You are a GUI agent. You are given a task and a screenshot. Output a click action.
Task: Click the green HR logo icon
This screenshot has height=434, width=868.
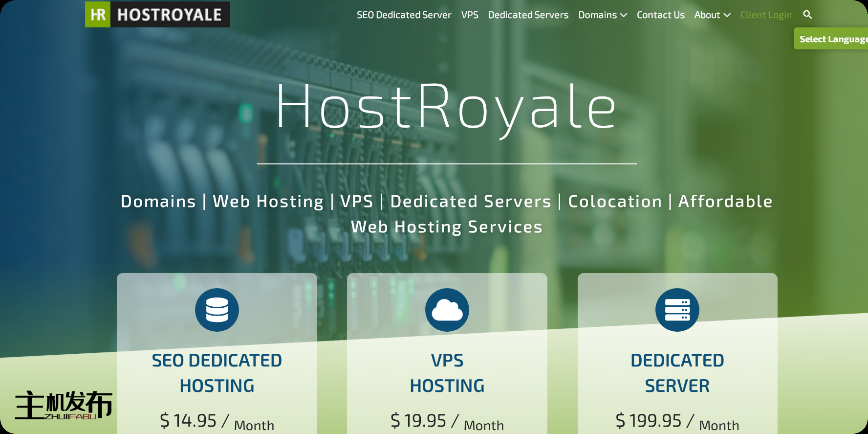(x=98, y=15)
